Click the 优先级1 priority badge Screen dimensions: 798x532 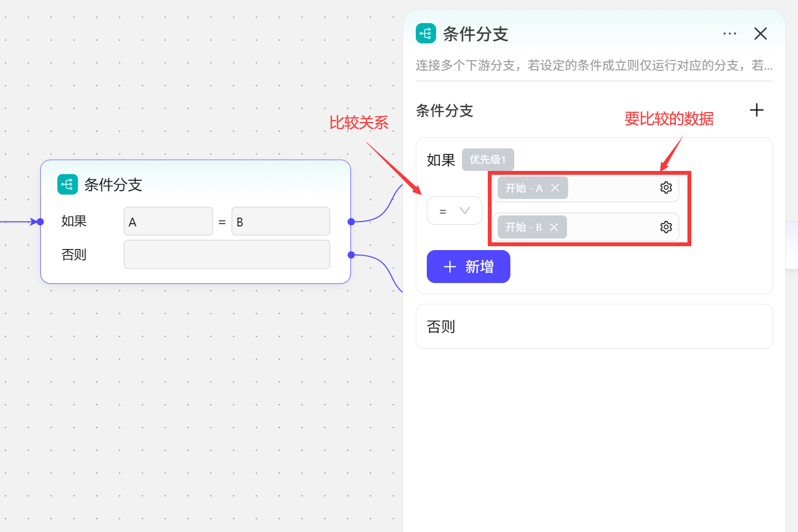pyautogui.click(x=487, y=160)
